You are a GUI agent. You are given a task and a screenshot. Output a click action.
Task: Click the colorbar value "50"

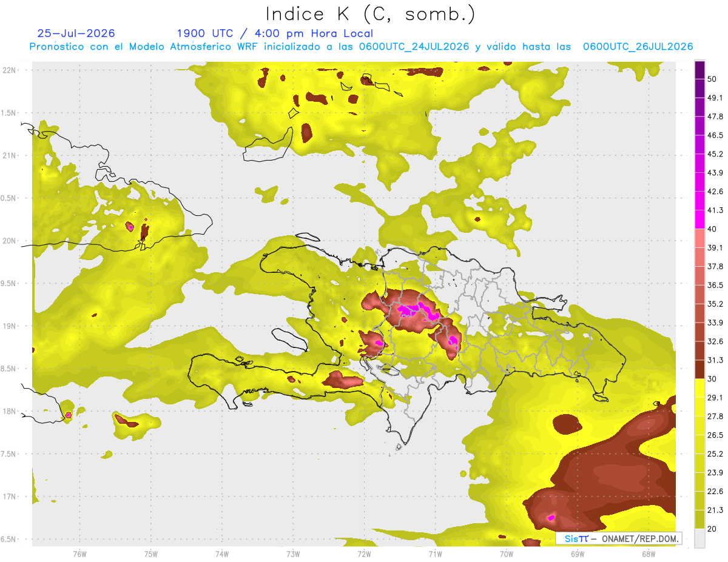[713, 79]
